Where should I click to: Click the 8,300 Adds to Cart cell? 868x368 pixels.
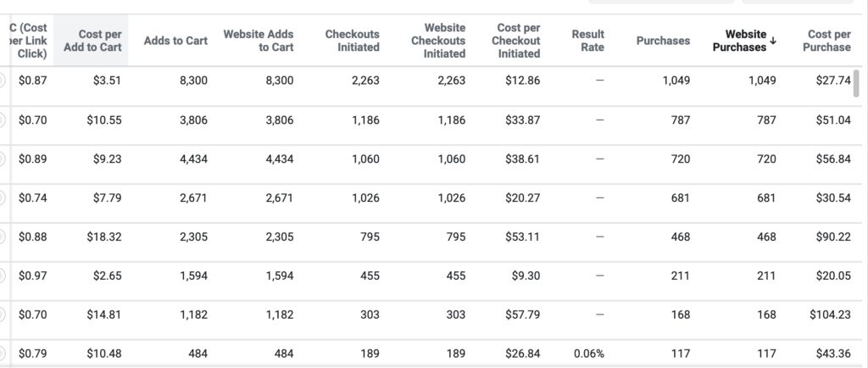(193, 81)
